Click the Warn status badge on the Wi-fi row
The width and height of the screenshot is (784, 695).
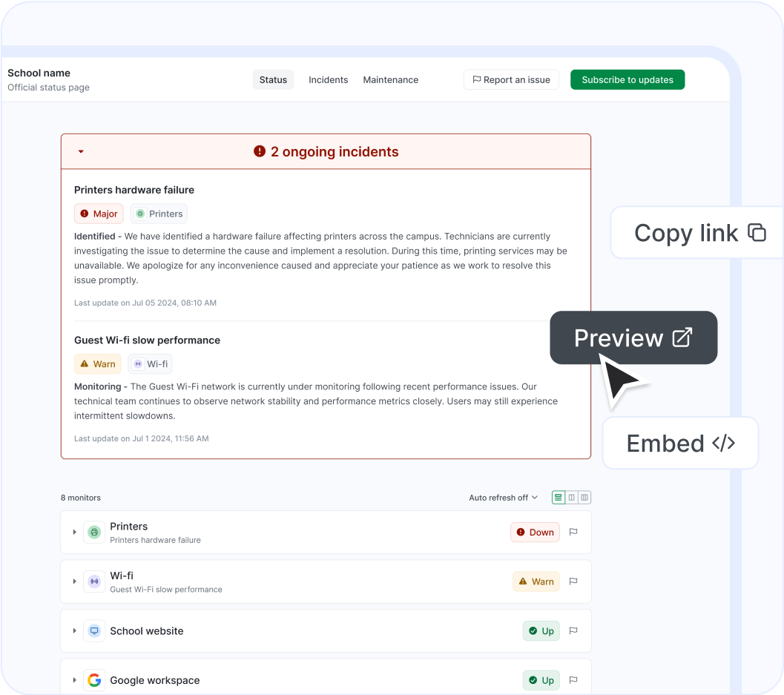point(536,582)
